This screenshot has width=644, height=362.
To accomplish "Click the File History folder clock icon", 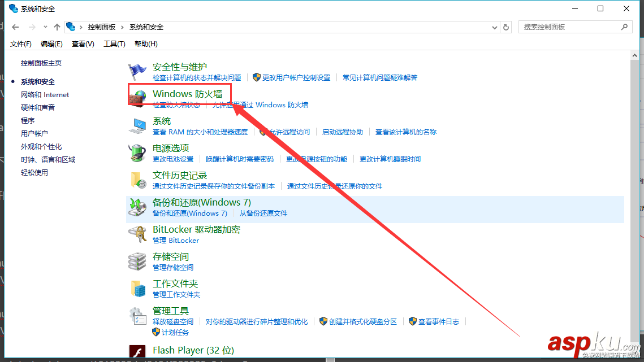I will coord(138,180).
